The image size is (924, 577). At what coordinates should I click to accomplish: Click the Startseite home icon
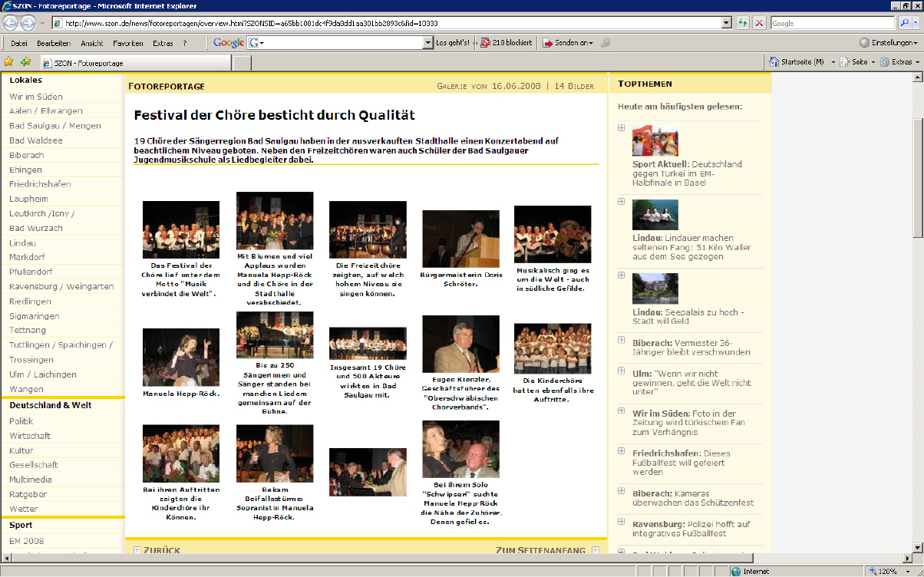pyautogui.click(x=774, y=62)
